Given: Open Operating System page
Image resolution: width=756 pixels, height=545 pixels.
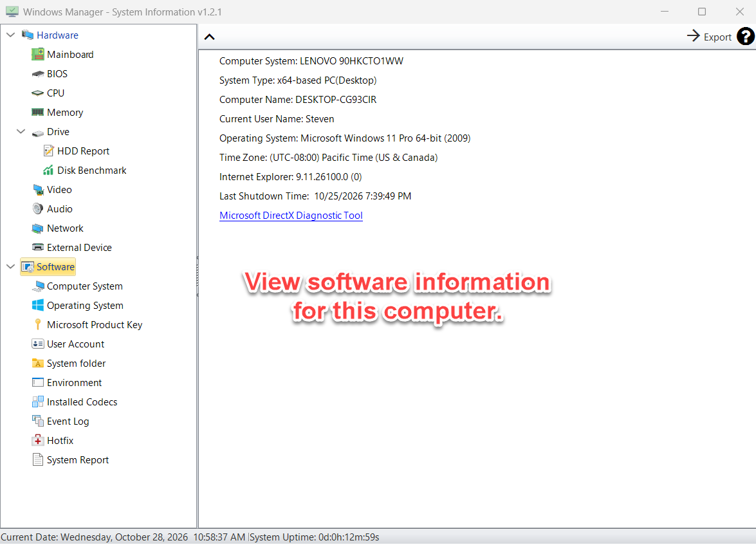Looking at the screenshot, I should click(x=86, y=305).
